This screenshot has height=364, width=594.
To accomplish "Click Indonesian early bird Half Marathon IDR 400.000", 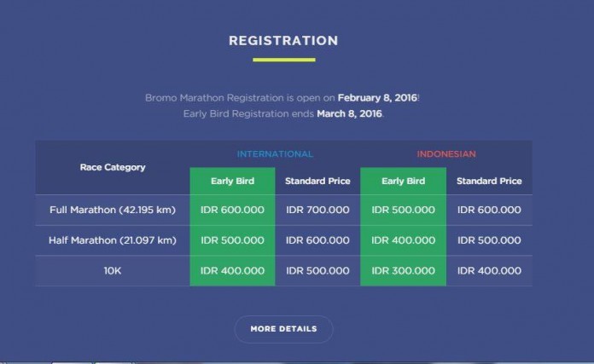I will 403,240.
